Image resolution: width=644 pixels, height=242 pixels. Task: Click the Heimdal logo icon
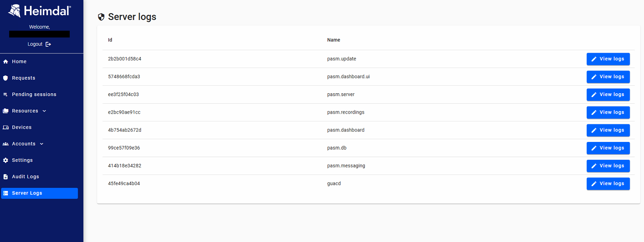pos(15,11)
